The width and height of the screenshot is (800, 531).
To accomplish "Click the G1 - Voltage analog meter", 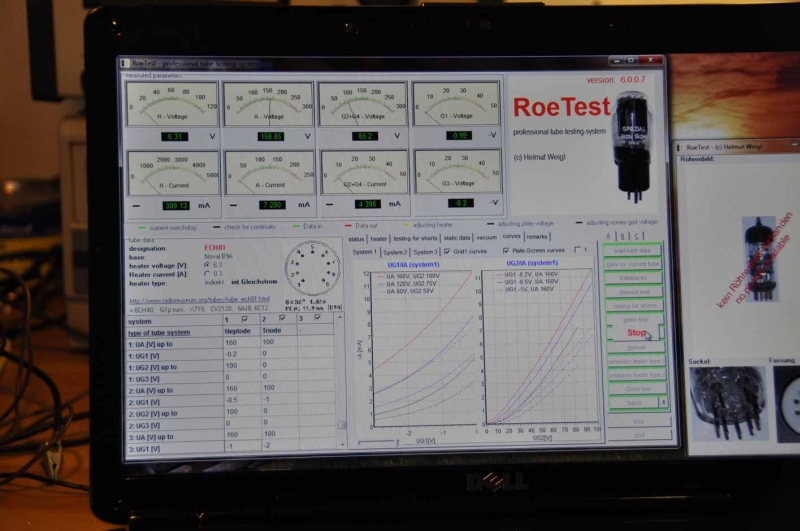I will 456,104.
